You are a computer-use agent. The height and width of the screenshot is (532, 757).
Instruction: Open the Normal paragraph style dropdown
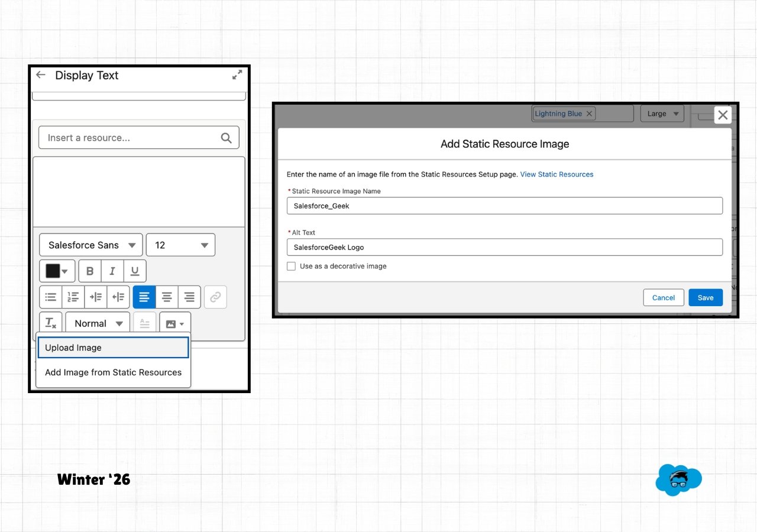pos(98,323)
